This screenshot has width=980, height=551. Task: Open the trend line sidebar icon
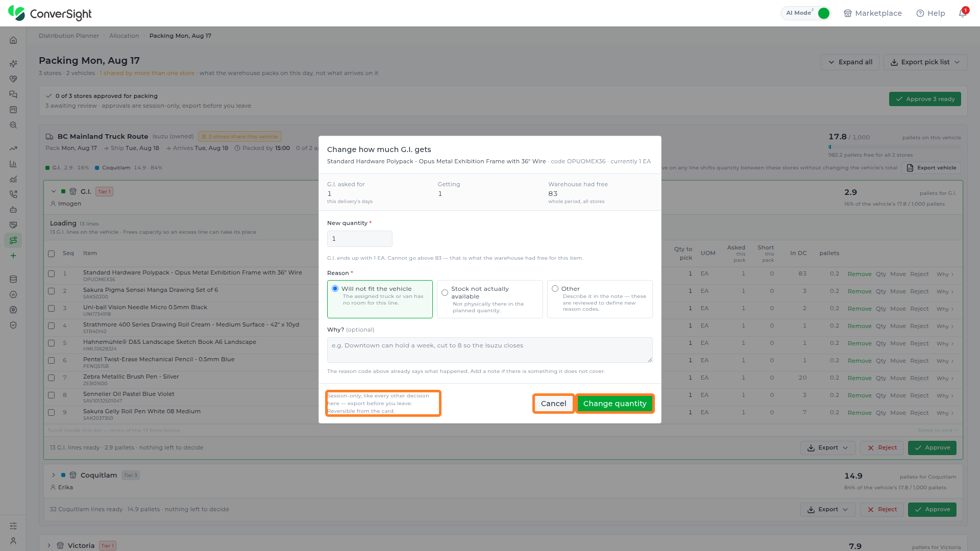point(13,148)
